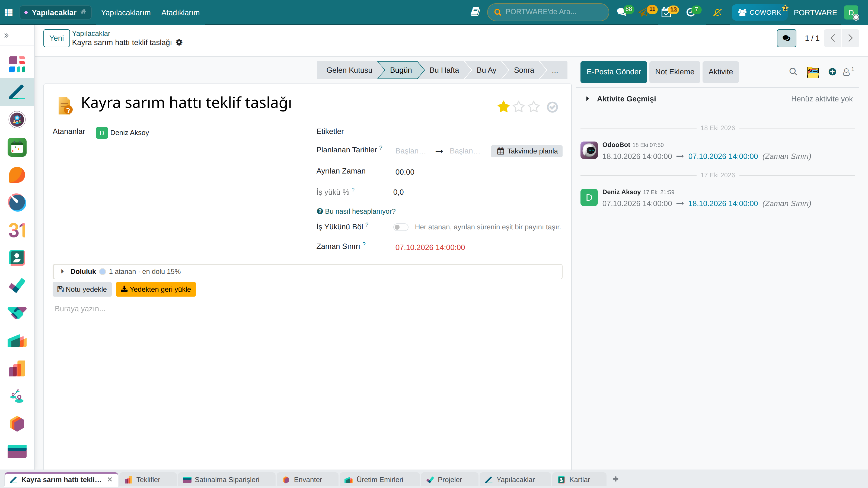Set priority to the third star
Image resolution: width=868 pixels, height=488 pixels.
tap(534, 107)
